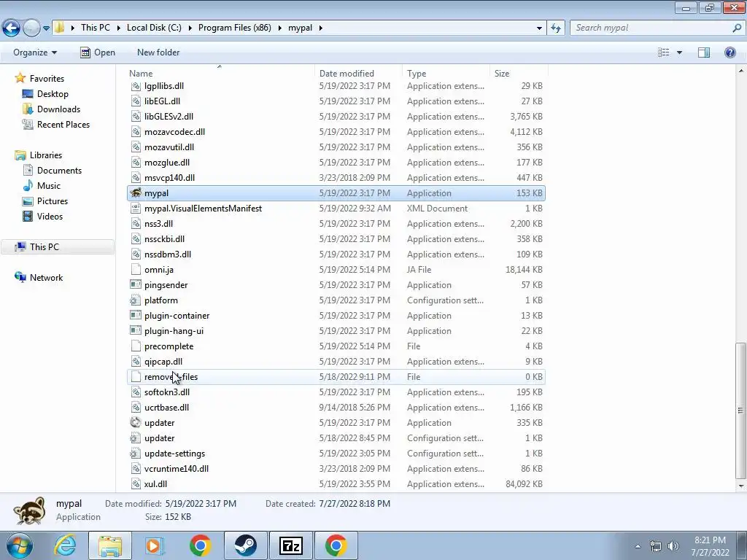The image size is (747, 560).
Task: Open 7-Zip from the taskbar
Action: (x=291, y=545)
